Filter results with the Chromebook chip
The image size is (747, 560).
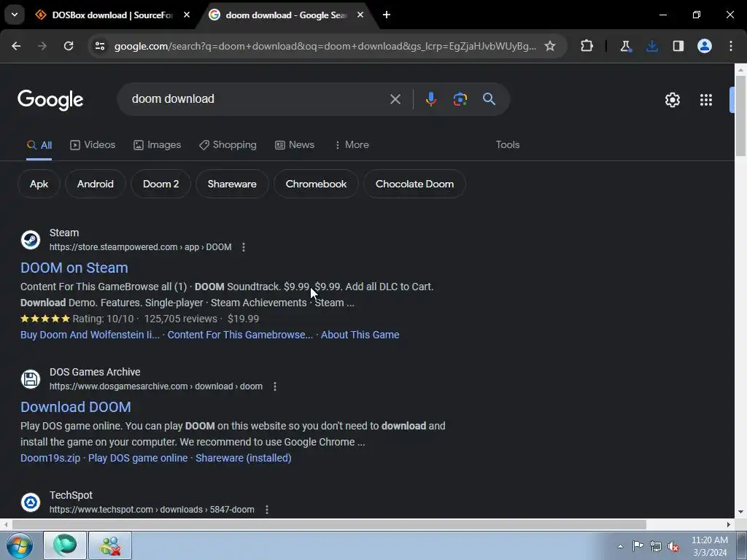click(316, 184)
